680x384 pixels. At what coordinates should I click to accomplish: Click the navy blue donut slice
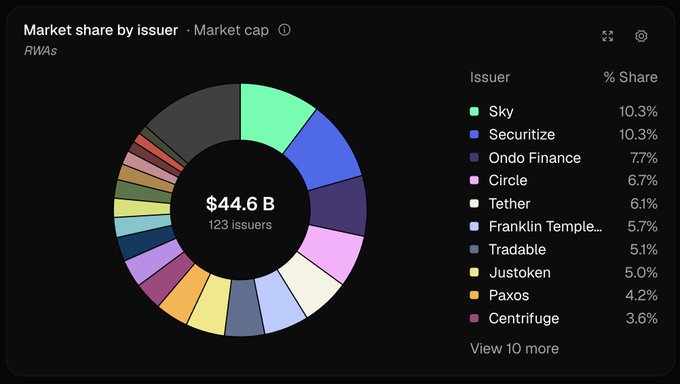(145, 242)
